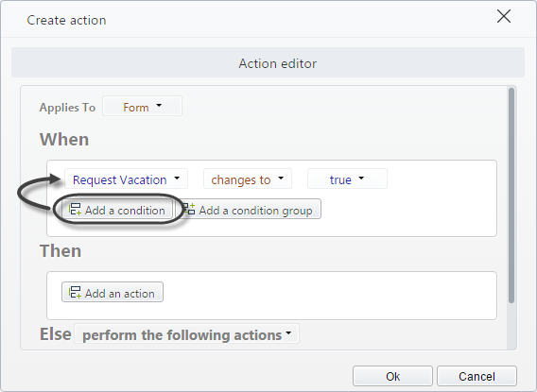Close the Create action dialog
Image resolution: width=537 pixels, height=392 pixels.
click(x=504, y=16)
